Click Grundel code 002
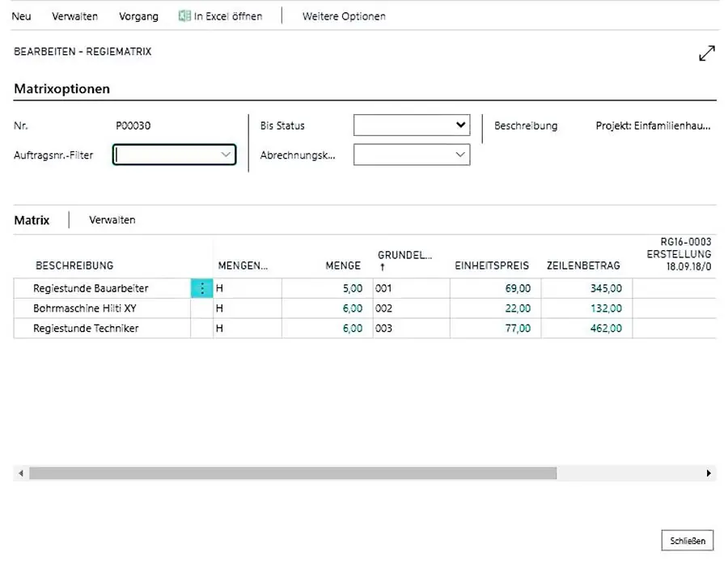The width and height of the screenshot is (728, 565). click(x=383, y=308)
